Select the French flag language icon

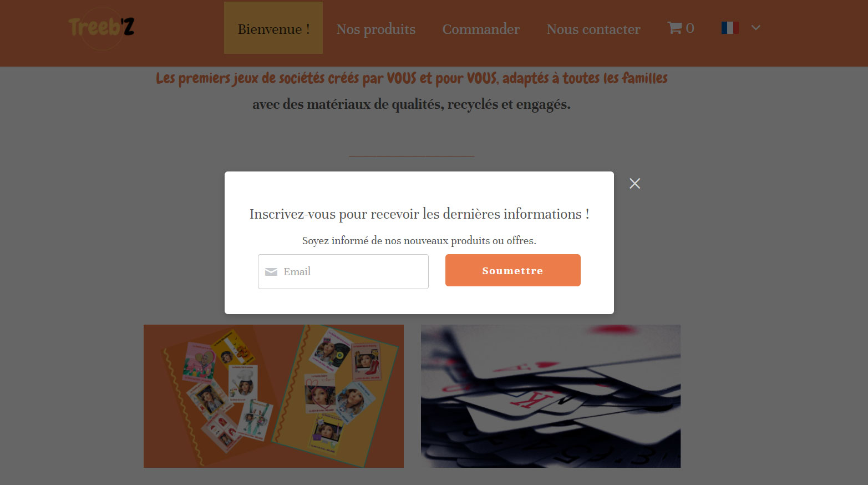(x=730, y=28)
